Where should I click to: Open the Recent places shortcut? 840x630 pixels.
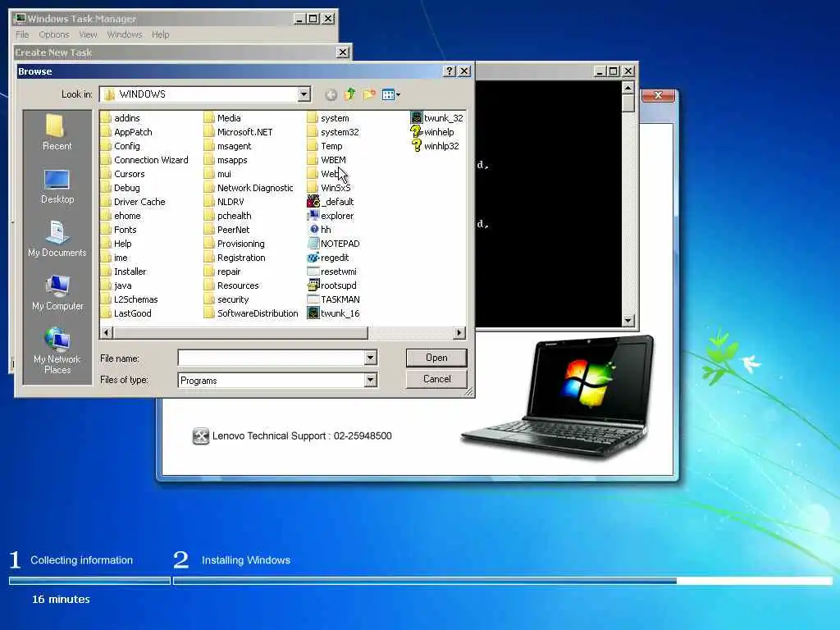click(57, 132)
